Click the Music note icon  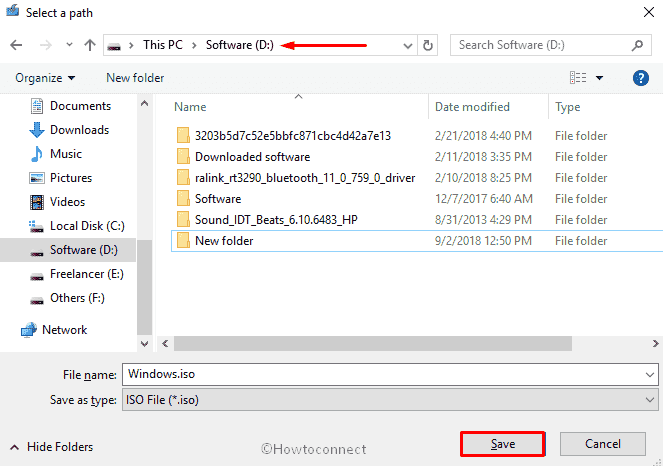click(x=37, y=154)
